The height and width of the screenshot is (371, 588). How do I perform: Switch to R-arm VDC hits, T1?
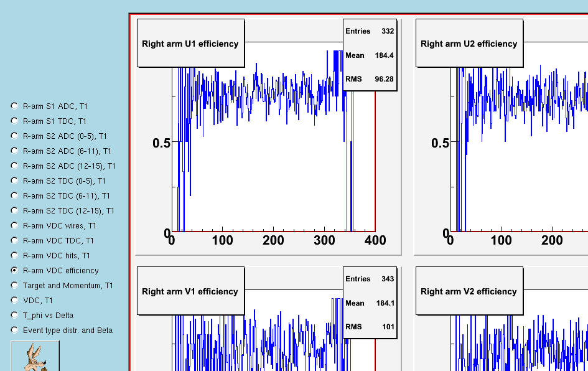[14, 255]
